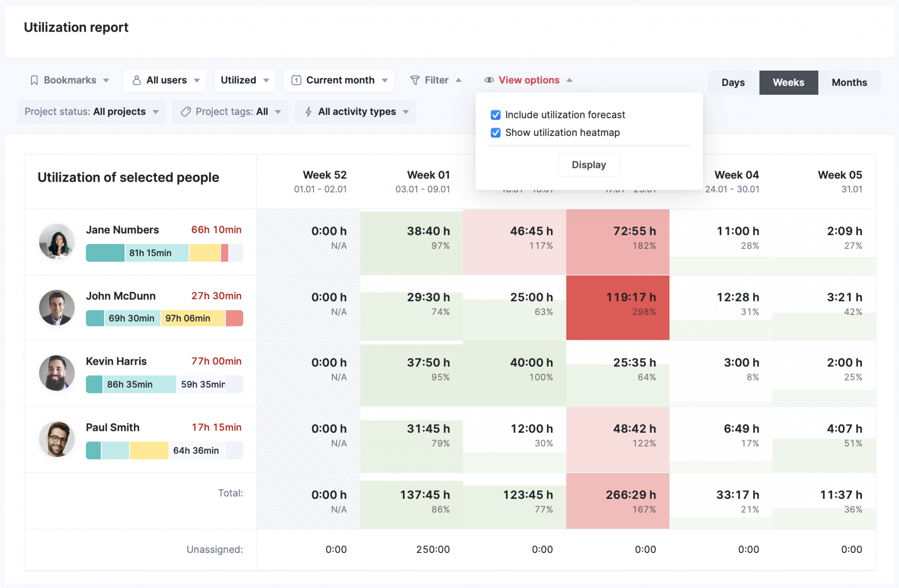This screenshot has width=899, height=588.
Task: Click the Bookmarks bookmark icon
Action: click(x=34, y=80)
